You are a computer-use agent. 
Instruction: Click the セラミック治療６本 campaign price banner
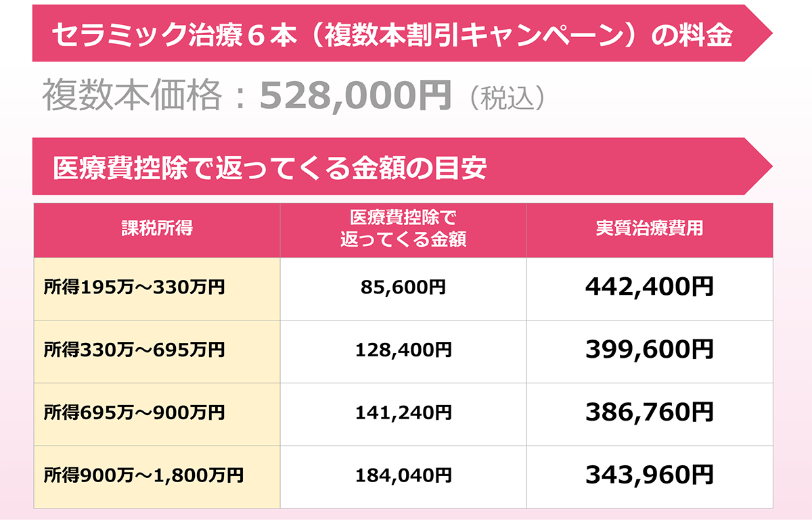[x=392, y=34]
